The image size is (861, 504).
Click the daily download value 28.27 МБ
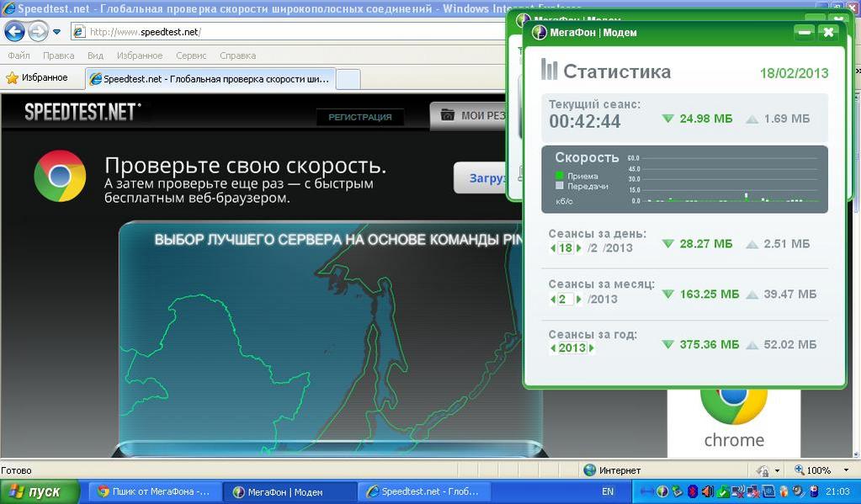tap(705, 244)
